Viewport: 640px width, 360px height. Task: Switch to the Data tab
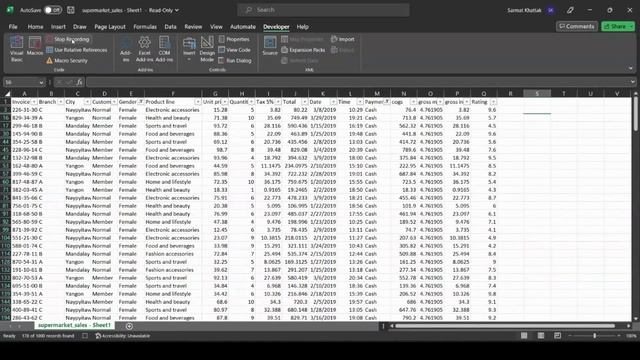tap(171, 27)
